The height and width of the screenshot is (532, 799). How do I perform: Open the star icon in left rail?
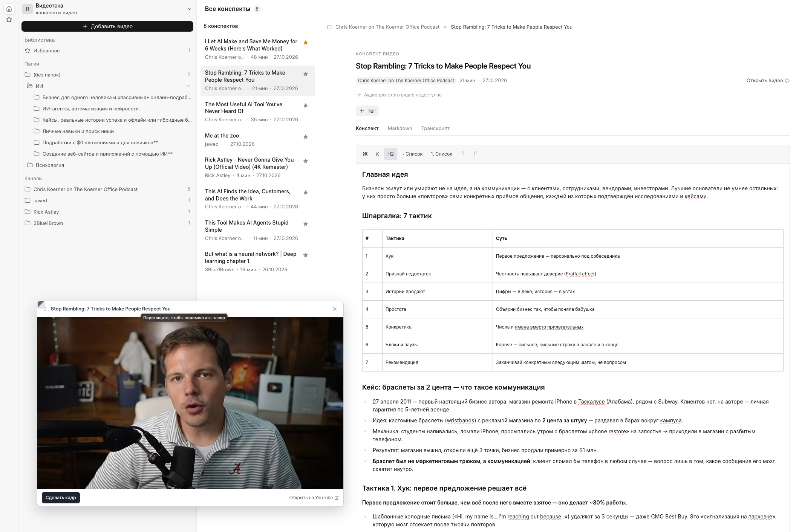(x=9, y=20)
